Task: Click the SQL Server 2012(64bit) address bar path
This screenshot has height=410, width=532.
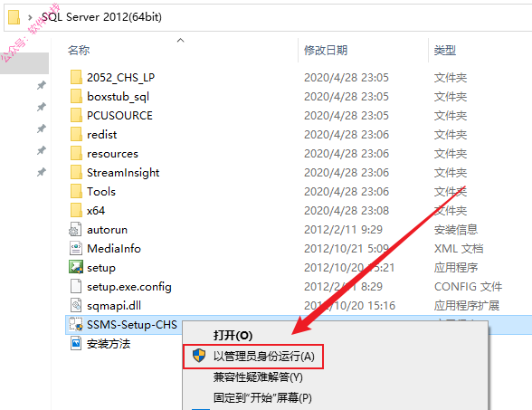Action: pos(101,17)
